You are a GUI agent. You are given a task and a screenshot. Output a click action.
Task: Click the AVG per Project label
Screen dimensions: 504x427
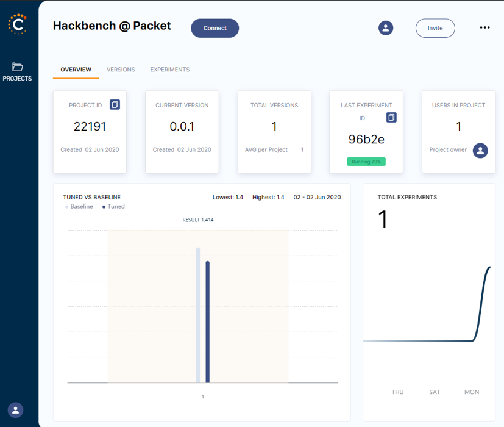pyautogui.click(x=266, y=149)
